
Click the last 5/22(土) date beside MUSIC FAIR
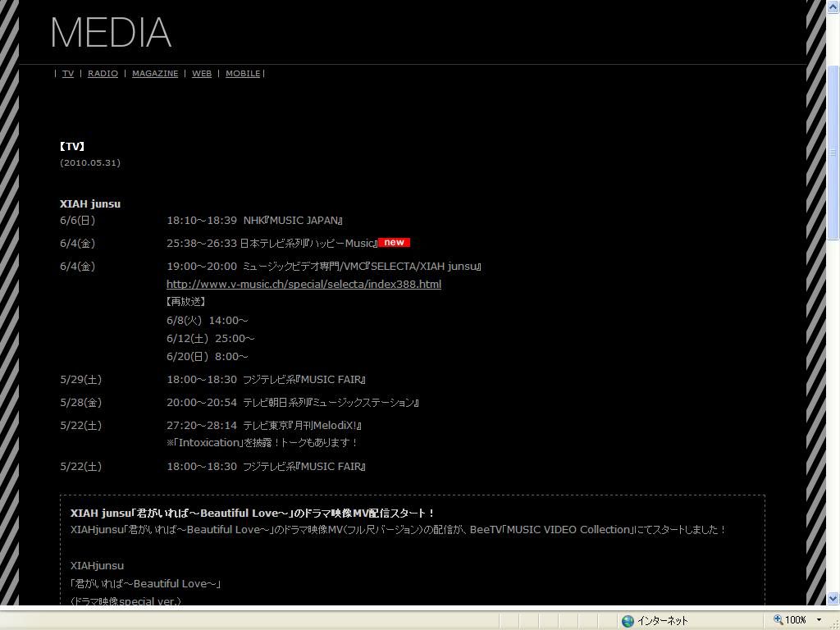(x=81, y=467)
